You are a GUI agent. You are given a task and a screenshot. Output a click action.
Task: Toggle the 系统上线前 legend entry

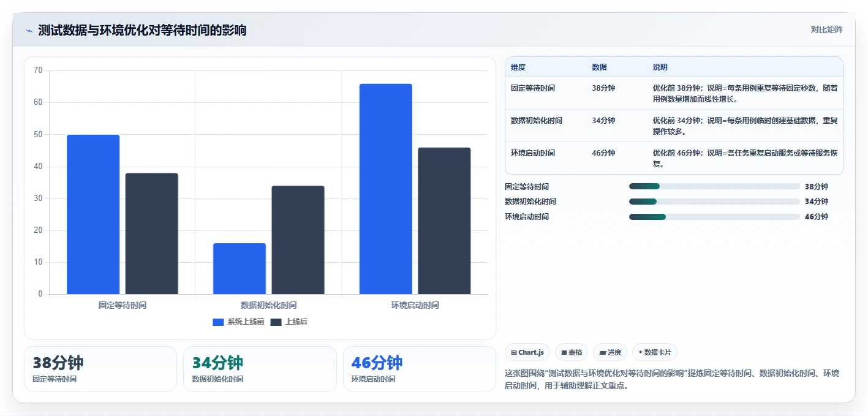click(x=238, y=322)
